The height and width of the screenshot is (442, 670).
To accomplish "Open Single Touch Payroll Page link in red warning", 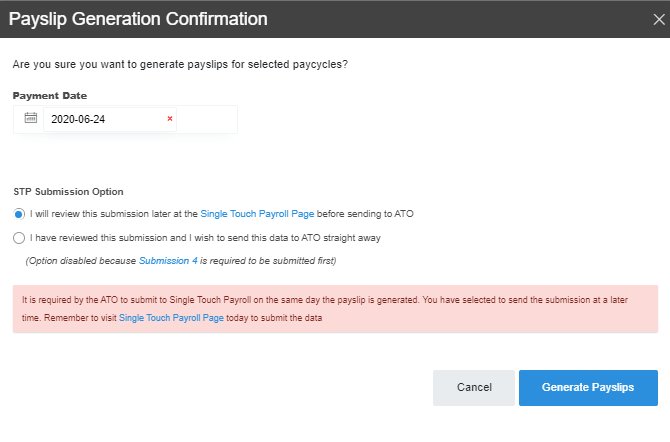I will (x=171, y=317).
